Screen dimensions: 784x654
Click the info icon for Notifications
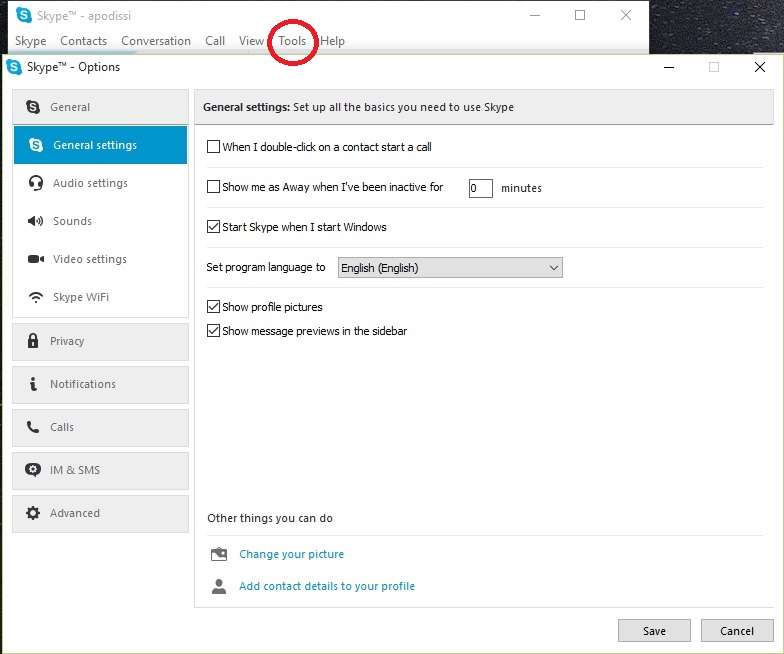click(x=33, y=384)
